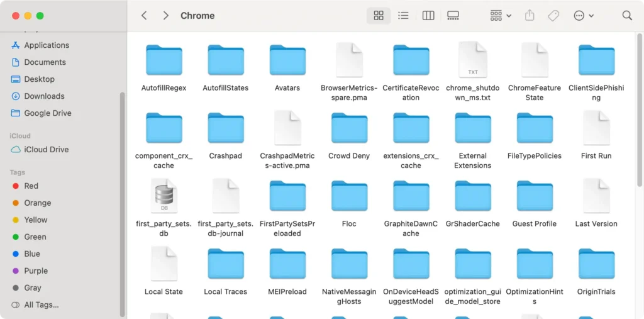
Task: Open All Tags… in the sidebar
Action: click(x=35, y=305)
